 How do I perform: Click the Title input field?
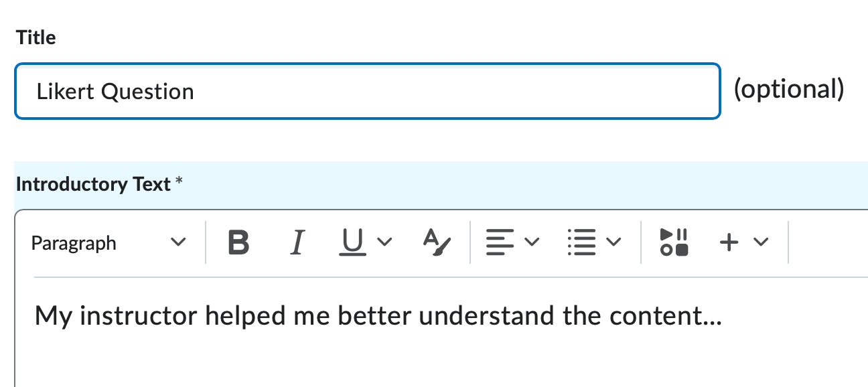click(367, 91)
